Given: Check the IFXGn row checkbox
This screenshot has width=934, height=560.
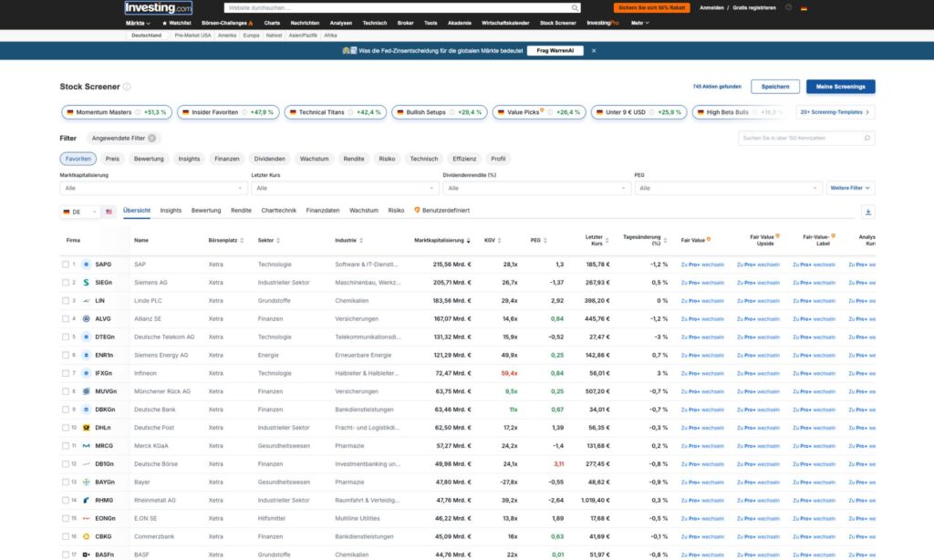Looking at the screenshot, I should click(66, 374).
